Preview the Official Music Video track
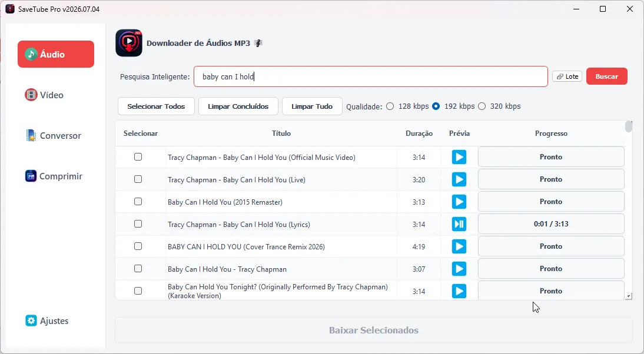 tap(459, 157)
